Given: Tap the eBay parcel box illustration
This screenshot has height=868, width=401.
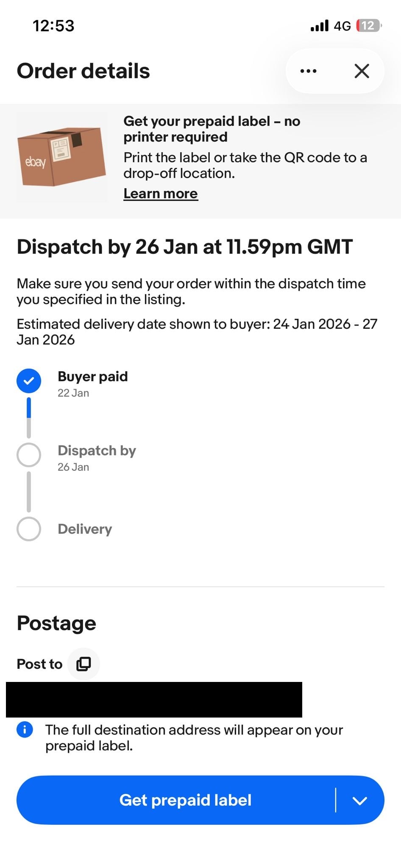Looking at the screenshot, I should point(61,157).
